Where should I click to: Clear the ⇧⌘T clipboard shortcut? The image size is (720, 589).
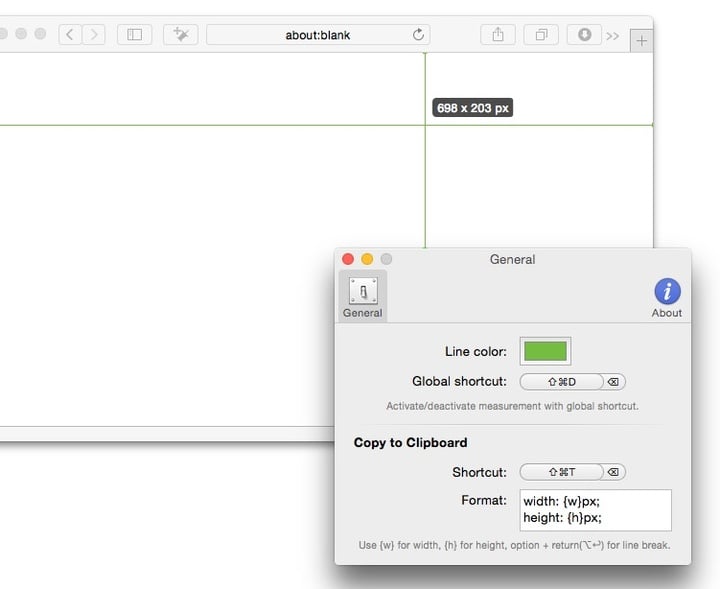click(x=614, y=472)
